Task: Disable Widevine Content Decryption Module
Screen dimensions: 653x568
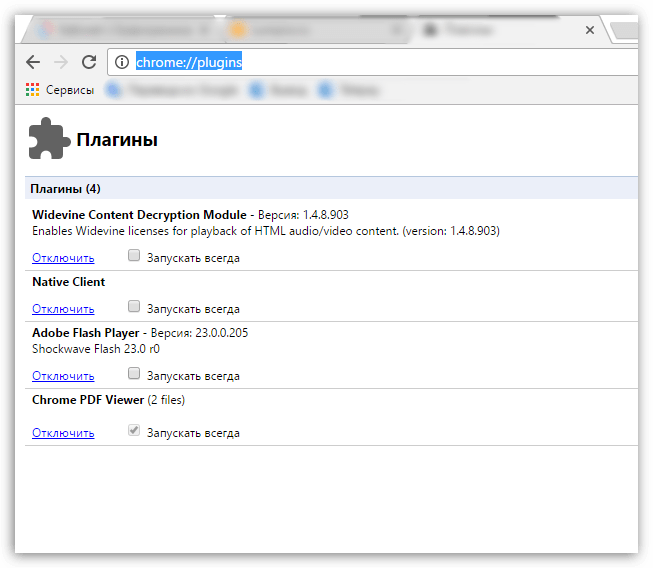Action: click(x=63, y=258)
